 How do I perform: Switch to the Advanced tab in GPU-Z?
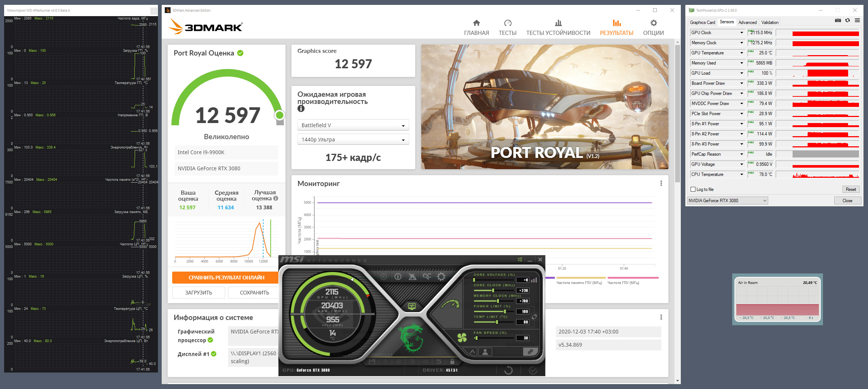[x=747, y=23]
